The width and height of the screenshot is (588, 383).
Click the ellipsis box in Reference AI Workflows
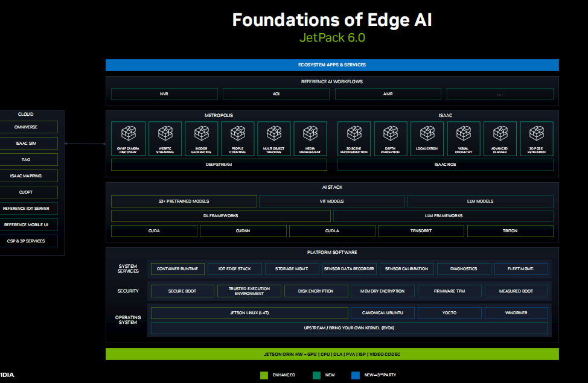point(500,93)
